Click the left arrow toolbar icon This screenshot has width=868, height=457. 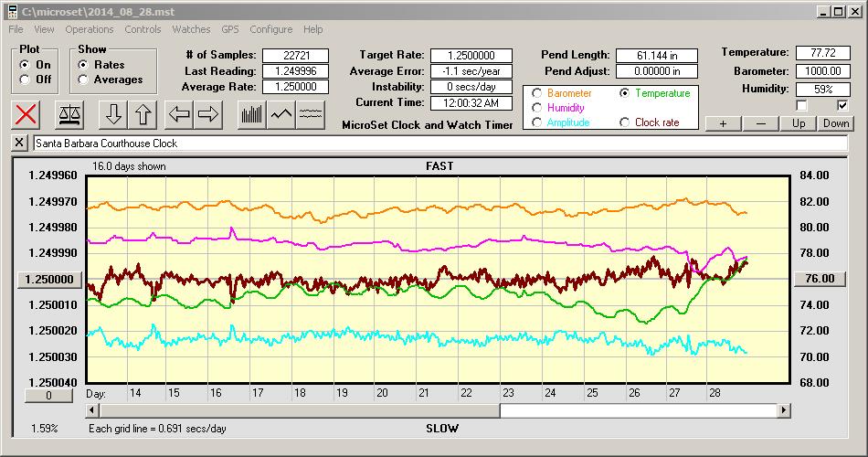[x=179, y=114]
